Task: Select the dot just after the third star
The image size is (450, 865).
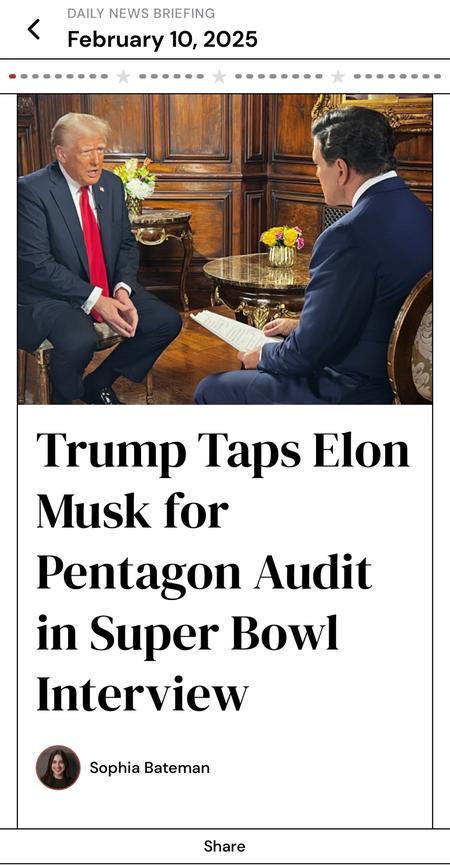Action: (x=357, y=76)
